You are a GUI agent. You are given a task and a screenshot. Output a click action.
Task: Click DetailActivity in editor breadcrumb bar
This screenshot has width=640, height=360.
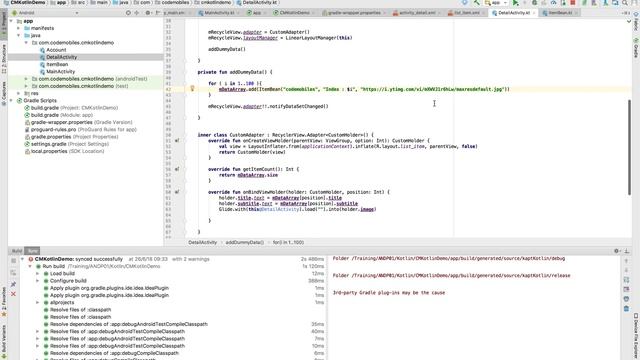[202, 242]
